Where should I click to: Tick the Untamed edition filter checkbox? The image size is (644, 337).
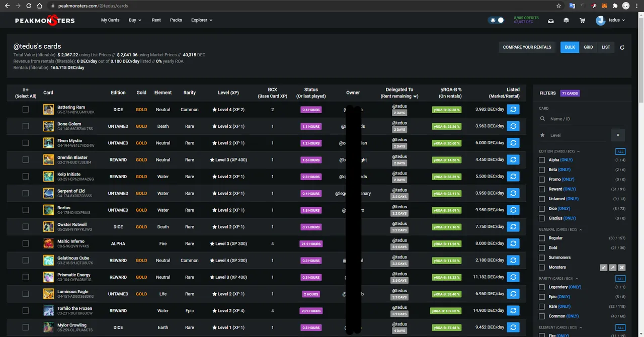pos(542,199)
